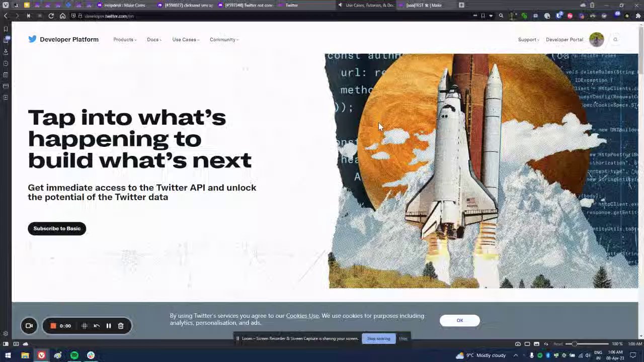The width and height of the screenshot is (644, 362).
Task: Click the bookmark page icon
Action: coord(483,16)
